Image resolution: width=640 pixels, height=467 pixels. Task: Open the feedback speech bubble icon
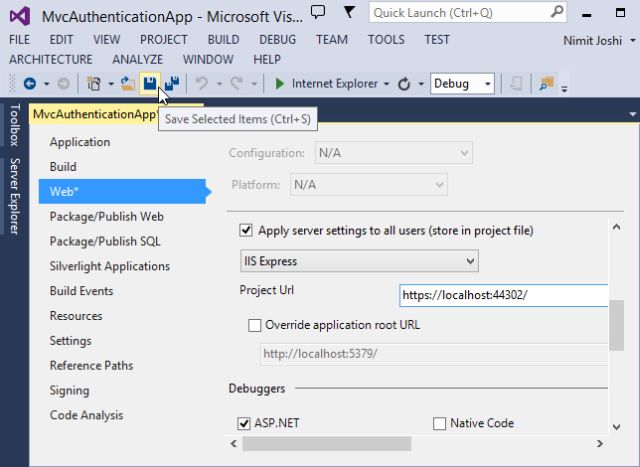pyautogui.click(x=318, y=12)
